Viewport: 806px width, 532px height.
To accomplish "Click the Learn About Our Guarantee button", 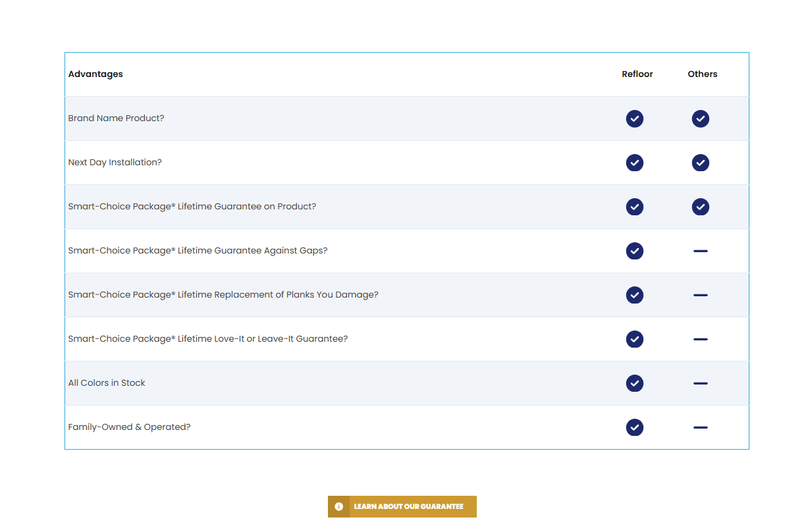I will [408, 506].
